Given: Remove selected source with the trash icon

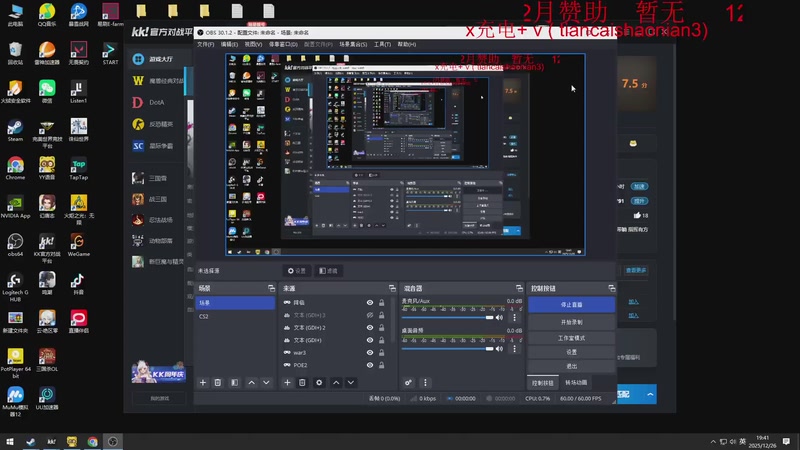Looking at the screenshot, I should click(x=302, y=383).
